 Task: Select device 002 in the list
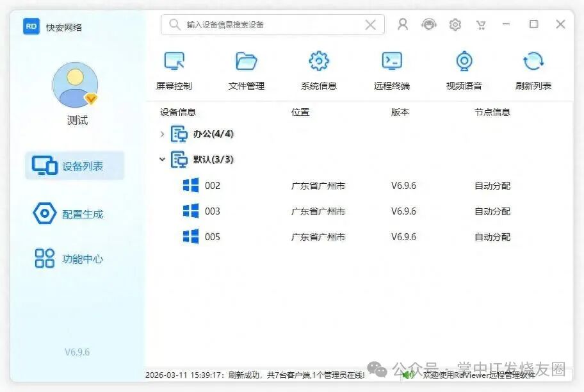coord(212,186)
